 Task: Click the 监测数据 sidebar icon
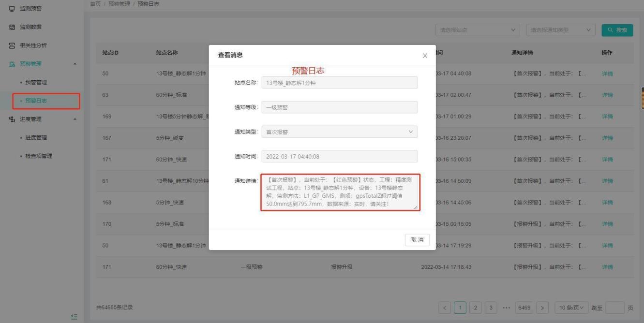12,27
